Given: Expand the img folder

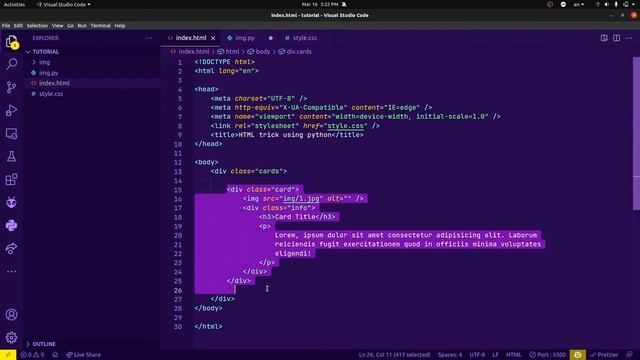Looking at the screenshot, I should click(44, 62).
